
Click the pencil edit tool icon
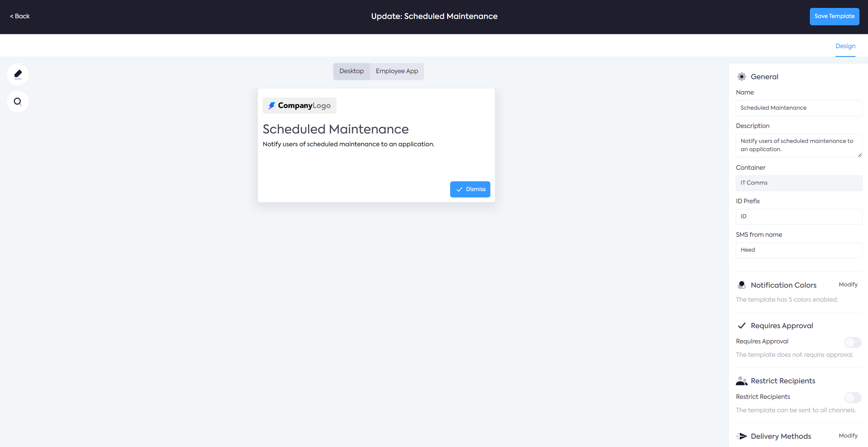pyautogui.click(x=18, y=74)
